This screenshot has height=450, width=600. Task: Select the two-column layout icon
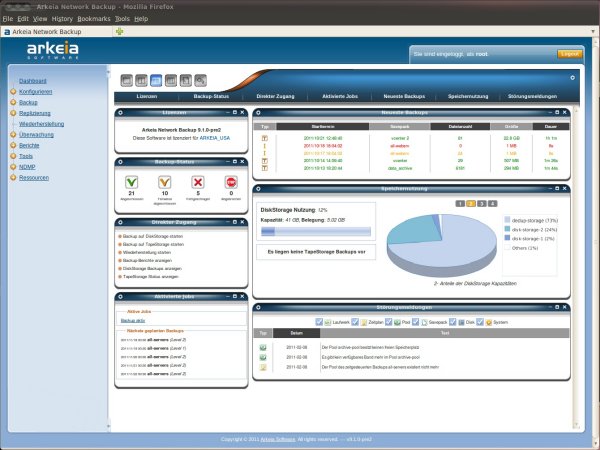[x=141, y=80]
